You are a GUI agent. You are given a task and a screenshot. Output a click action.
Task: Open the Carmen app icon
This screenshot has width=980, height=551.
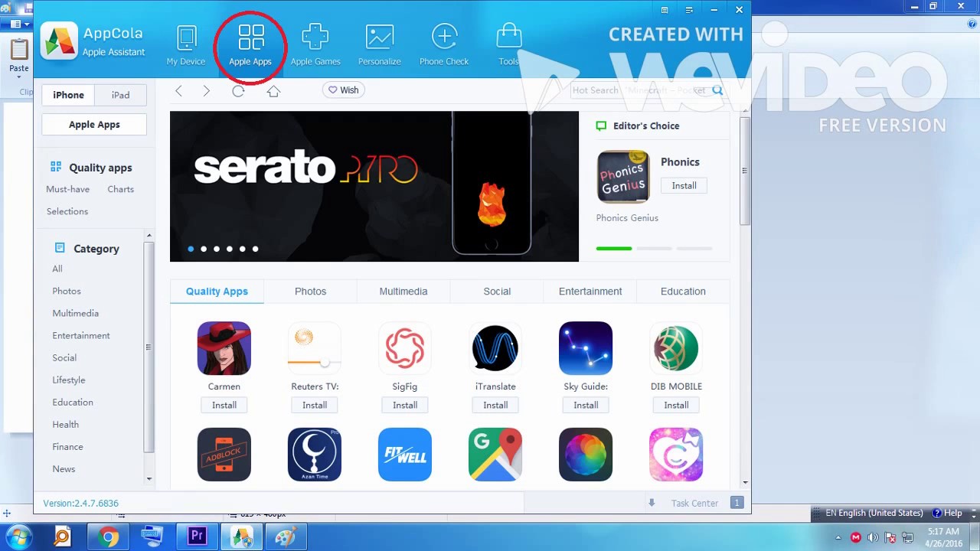[224, 348]
